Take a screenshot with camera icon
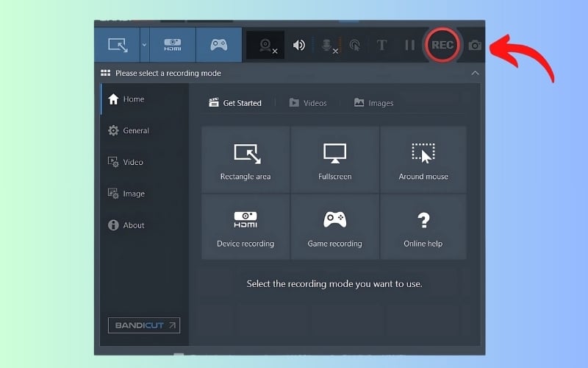The image size is (588, 368). click(475, 45)
